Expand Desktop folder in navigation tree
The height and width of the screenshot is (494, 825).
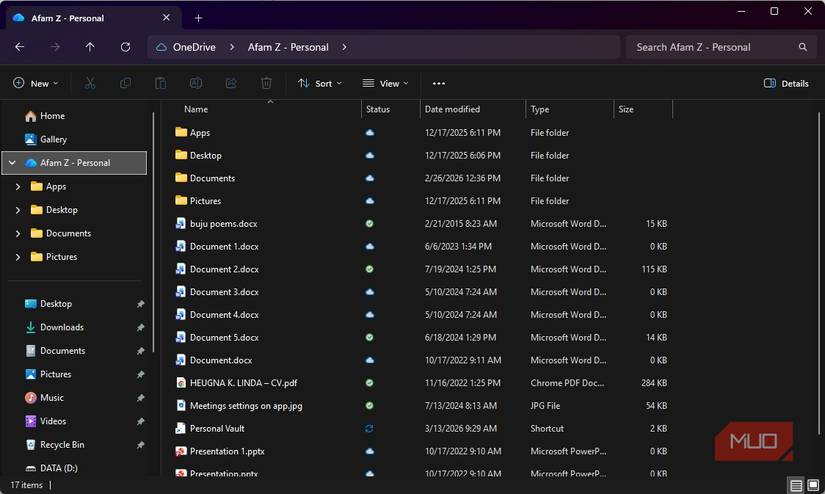point(18,210)
